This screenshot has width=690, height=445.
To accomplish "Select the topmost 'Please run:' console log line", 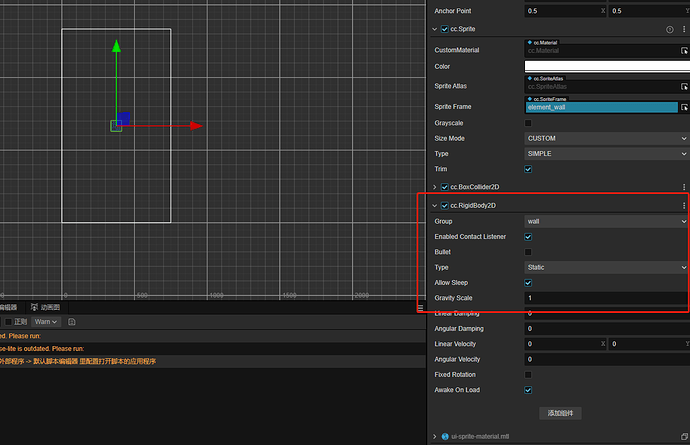I will pos(213,336).
